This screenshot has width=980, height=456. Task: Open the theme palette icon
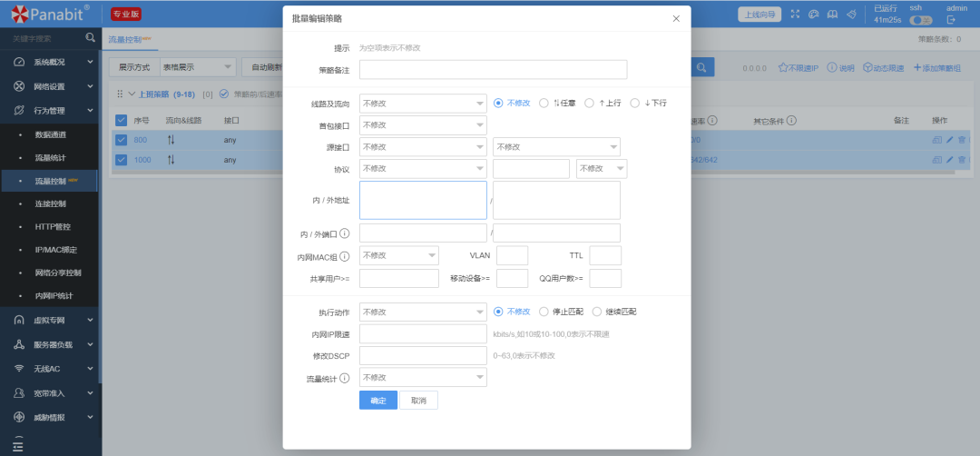(x=814, y=14)
